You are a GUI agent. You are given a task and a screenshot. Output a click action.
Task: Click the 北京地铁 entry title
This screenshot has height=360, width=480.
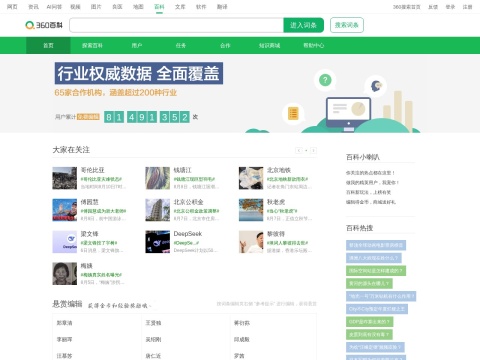tap(279, 170)
